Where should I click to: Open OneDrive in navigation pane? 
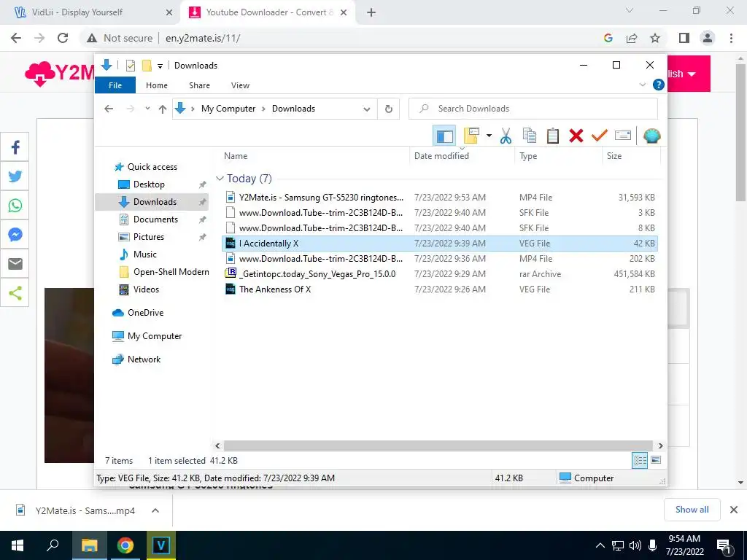click(x=145, y=313)
